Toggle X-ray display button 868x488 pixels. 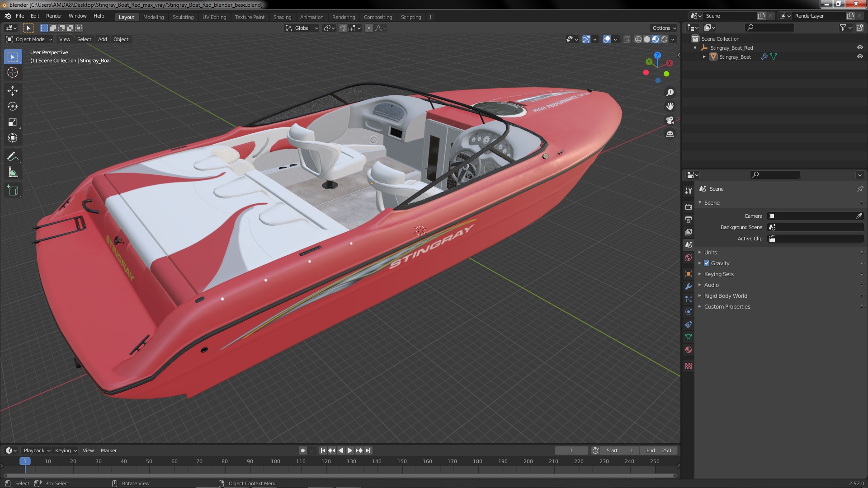(x=627, y=39)
